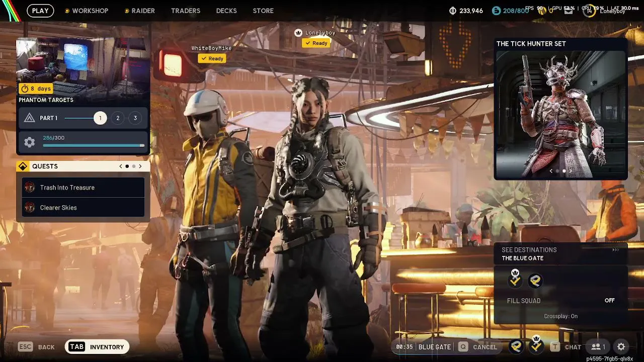Click Lonelyboy's Ready status badge
The image size is (644, 362).
[x=315, y=43]
